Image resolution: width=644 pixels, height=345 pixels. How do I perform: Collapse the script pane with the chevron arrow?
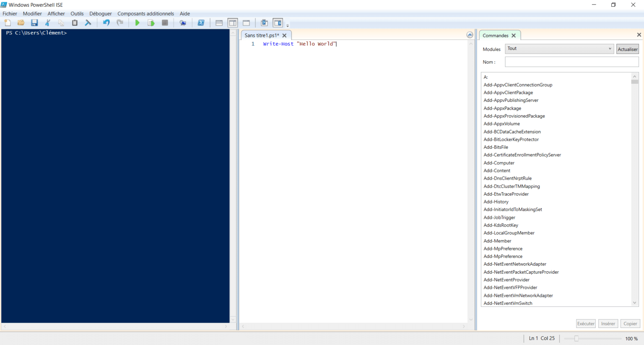470,35
